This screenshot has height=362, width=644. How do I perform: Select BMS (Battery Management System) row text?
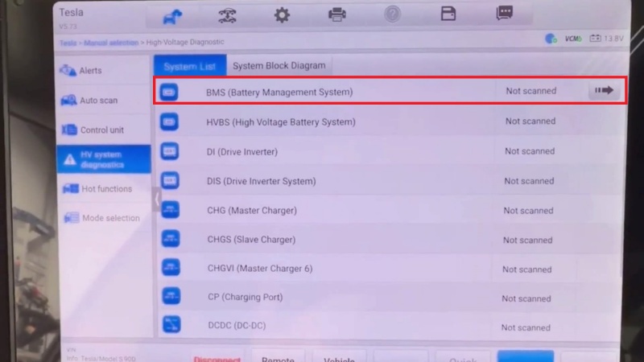(x=279, y=93)
